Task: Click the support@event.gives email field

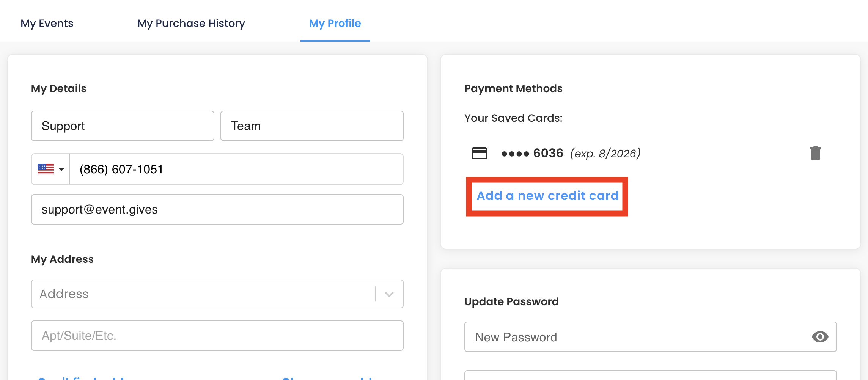Action: (x=217, y=209)
